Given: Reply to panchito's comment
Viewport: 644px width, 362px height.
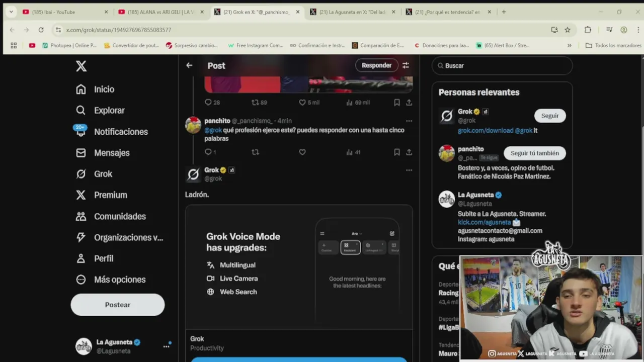Looking at the screenshot, I should 210,152.
